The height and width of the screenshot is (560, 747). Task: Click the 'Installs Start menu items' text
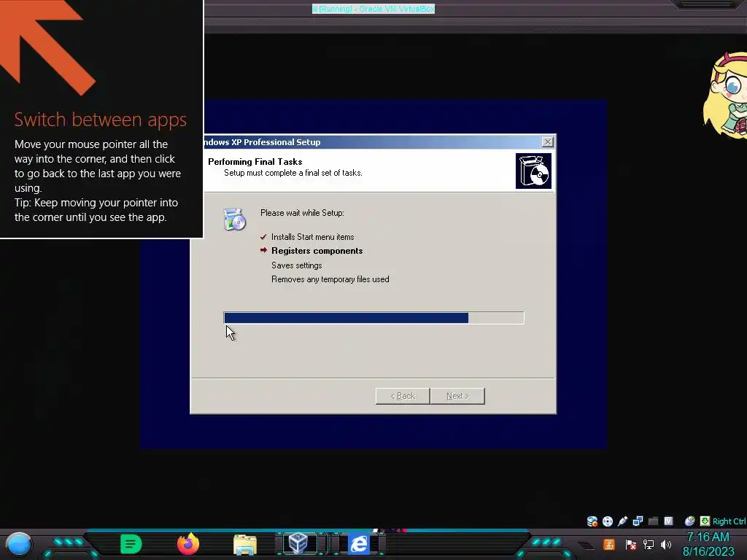312,237
